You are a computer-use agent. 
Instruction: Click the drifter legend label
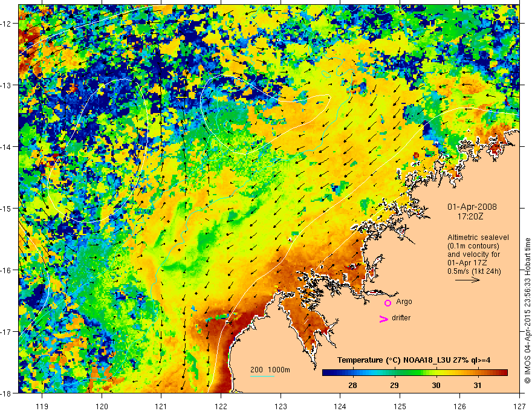click(401, 318)
